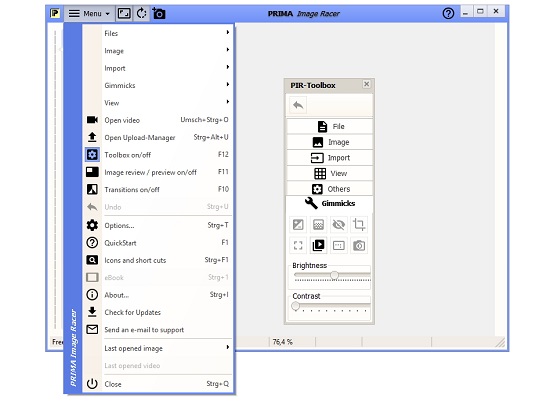The image size is (550, 404).
Task: Choose Open video menu entry
Action: tap(158, 120)
